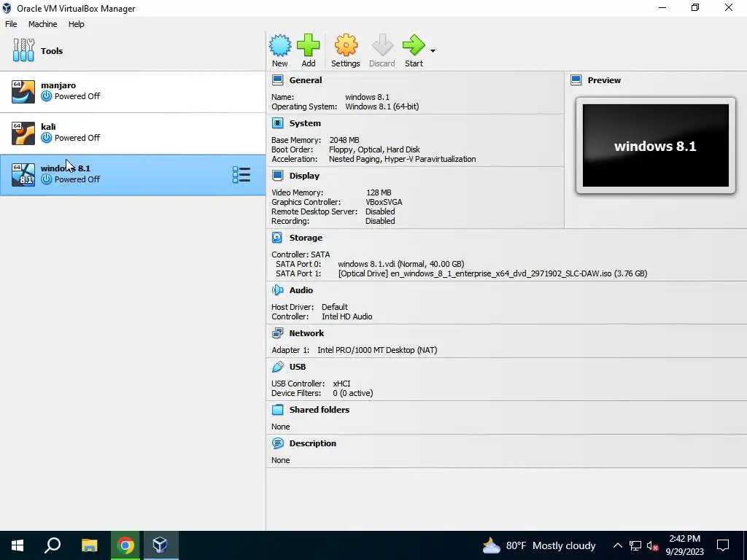The width and height of the screenshot is (747, 560).
Task: Start the windows 8.1 VM with green arrow
Action: pos(414,45)
